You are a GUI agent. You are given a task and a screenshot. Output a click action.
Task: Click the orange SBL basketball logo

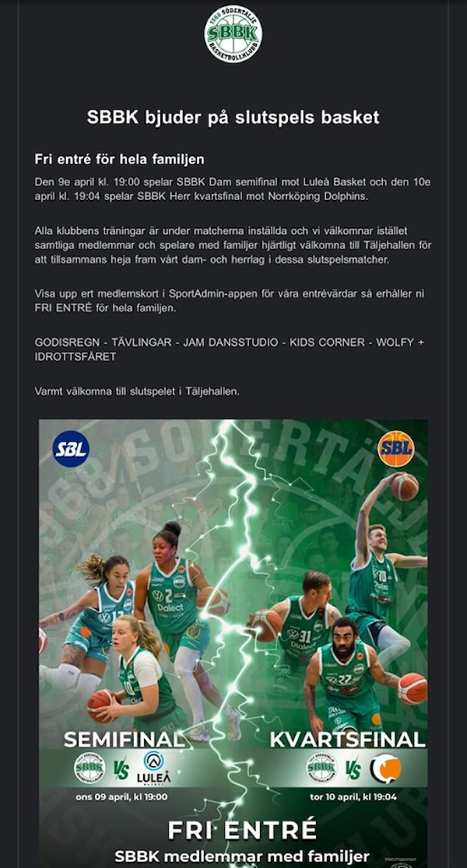click(395, 449)
